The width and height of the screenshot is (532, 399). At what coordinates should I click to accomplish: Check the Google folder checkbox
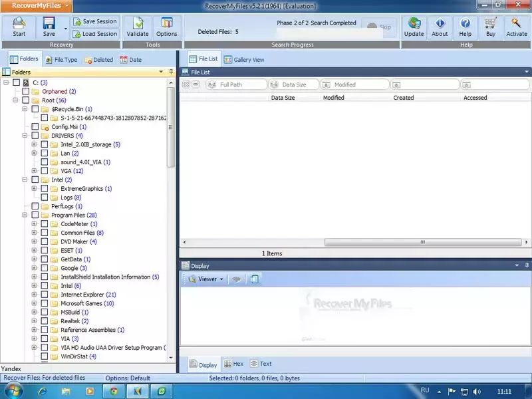(45, 268)
